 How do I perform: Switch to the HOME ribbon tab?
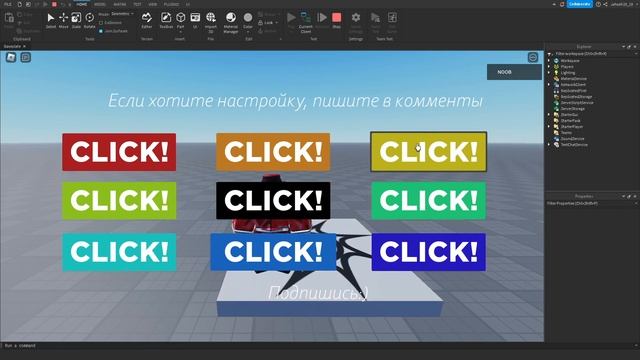[82, 4]
